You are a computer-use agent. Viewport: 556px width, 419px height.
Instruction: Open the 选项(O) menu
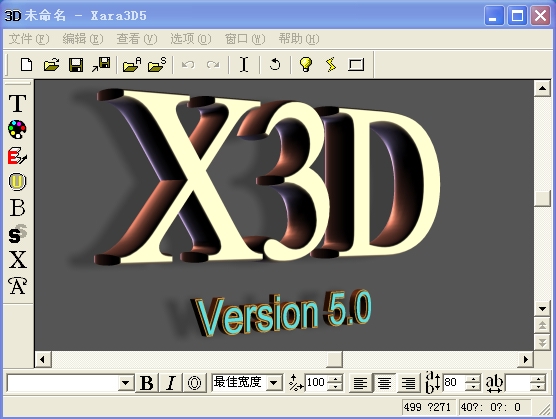pyautogui.click(x=191, y=39)
